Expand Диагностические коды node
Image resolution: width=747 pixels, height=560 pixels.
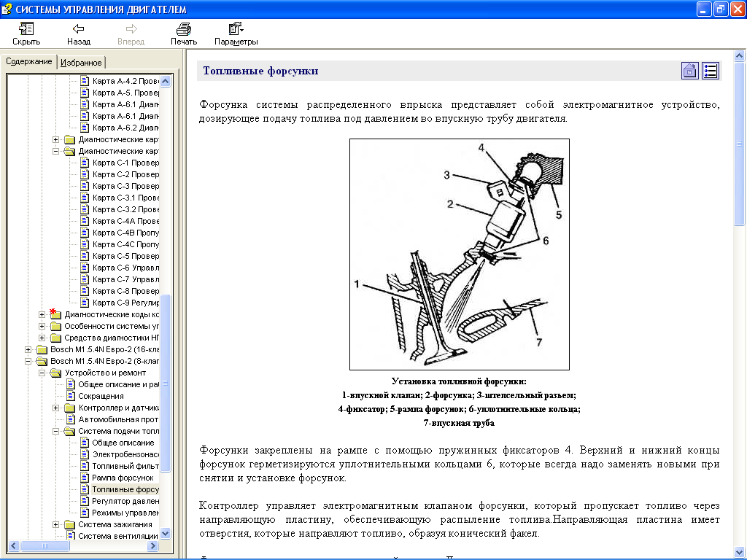point(42,314)
